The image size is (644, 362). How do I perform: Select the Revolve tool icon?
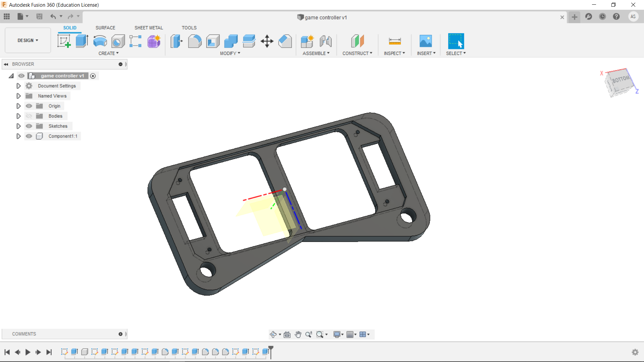coord(100,41)
